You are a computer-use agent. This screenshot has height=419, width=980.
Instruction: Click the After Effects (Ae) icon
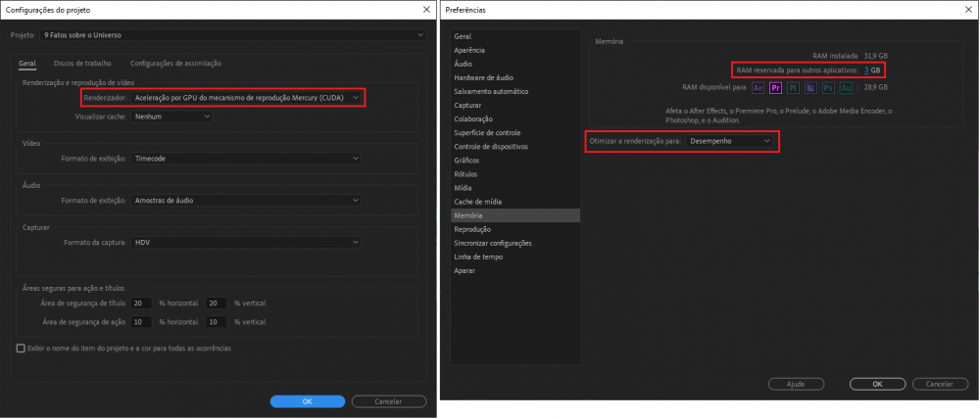758,88
